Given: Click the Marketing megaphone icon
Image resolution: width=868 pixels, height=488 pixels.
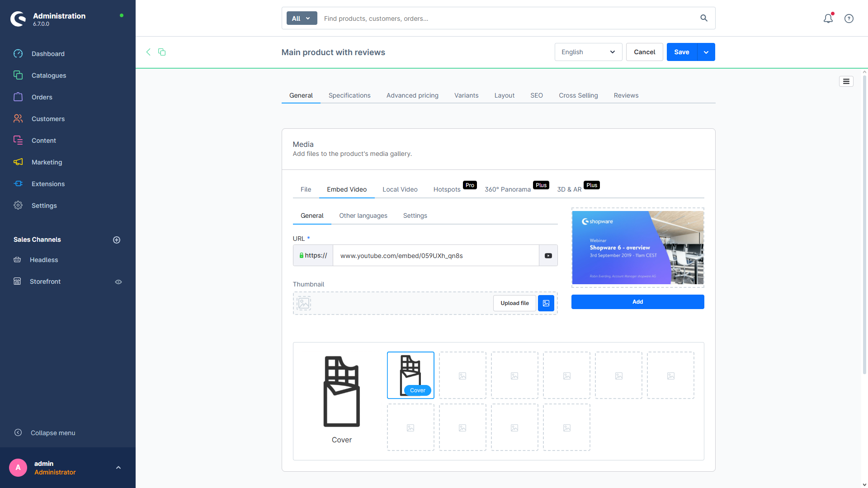Looking at the screenshot, I should pyautogui.click(x=18, y=162).
